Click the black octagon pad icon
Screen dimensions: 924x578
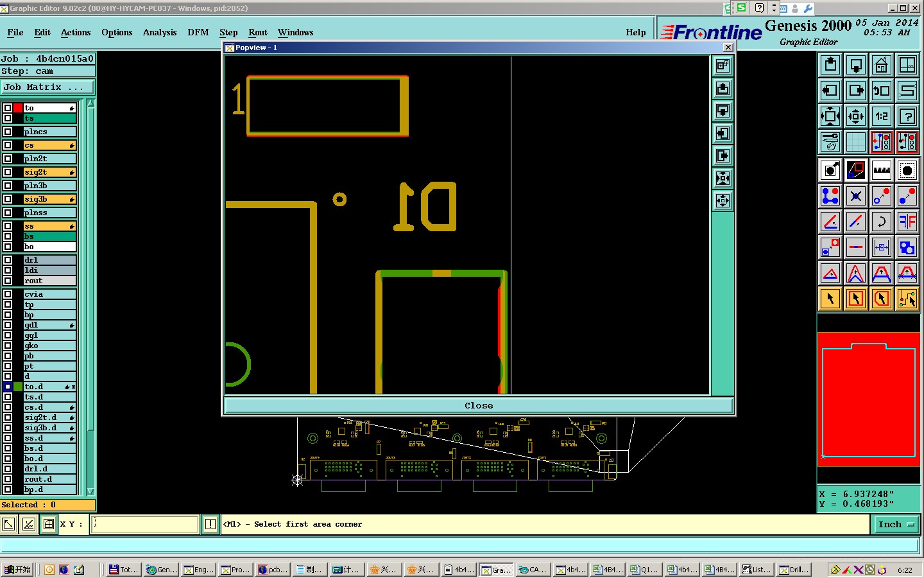click(907, 170)
